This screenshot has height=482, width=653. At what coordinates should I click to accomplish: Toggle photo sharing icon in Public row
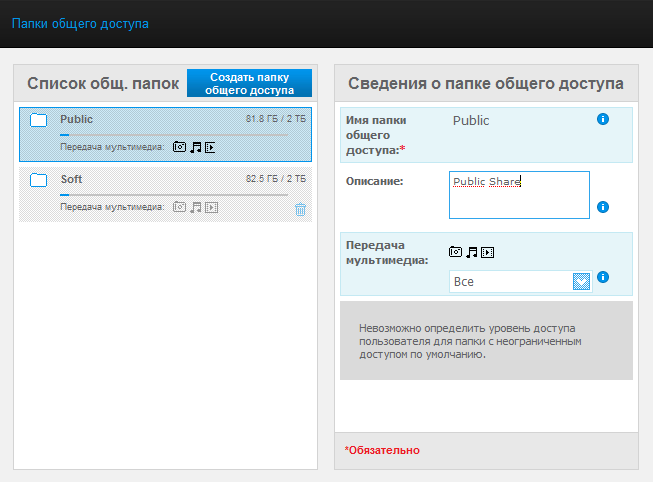tap(179, 147)
